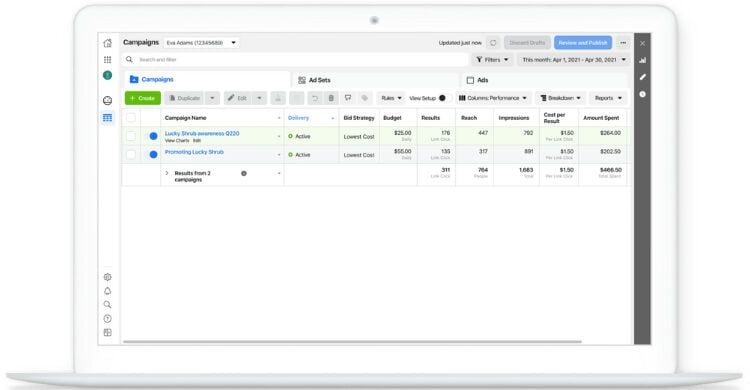This screenshot has width=750, height=390.
Task: Tick the select-all checkbox in table header
Action: tap(131, 118)
